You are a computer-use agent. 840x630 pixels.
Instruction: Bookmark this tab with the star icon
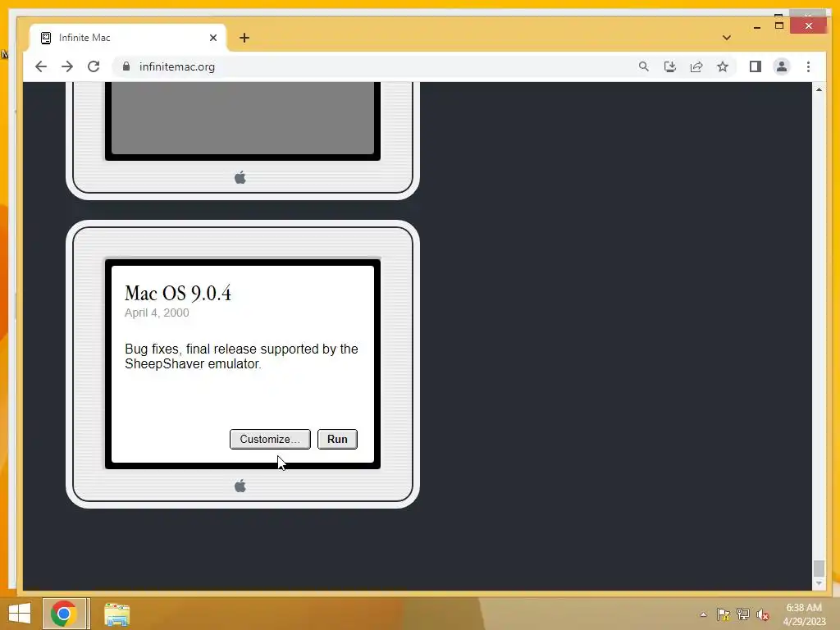(x=723, y=66)
